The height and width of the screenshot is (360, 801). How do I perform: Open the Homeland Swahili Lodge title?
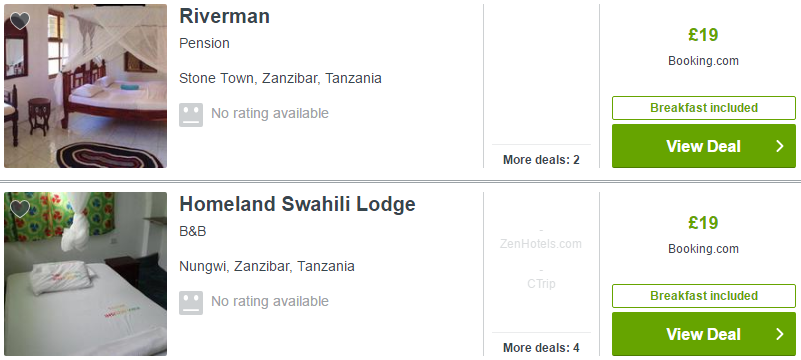tap(297, 204)
